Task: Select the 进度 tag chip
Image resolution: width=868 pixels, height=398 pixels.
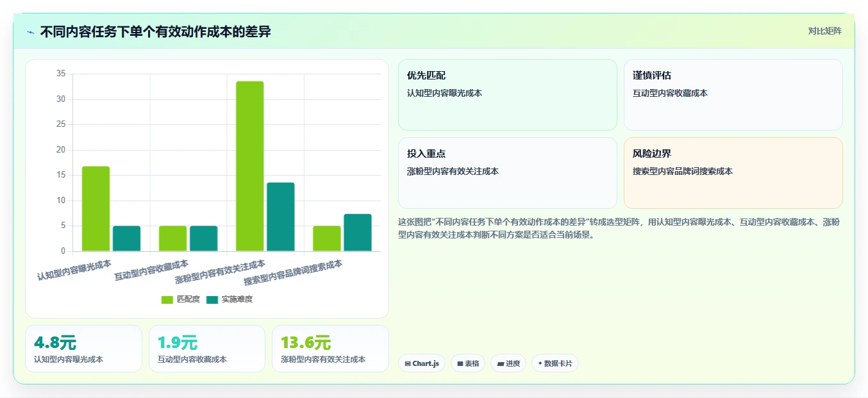Action: pyautogui.click(x=508, y=363)
